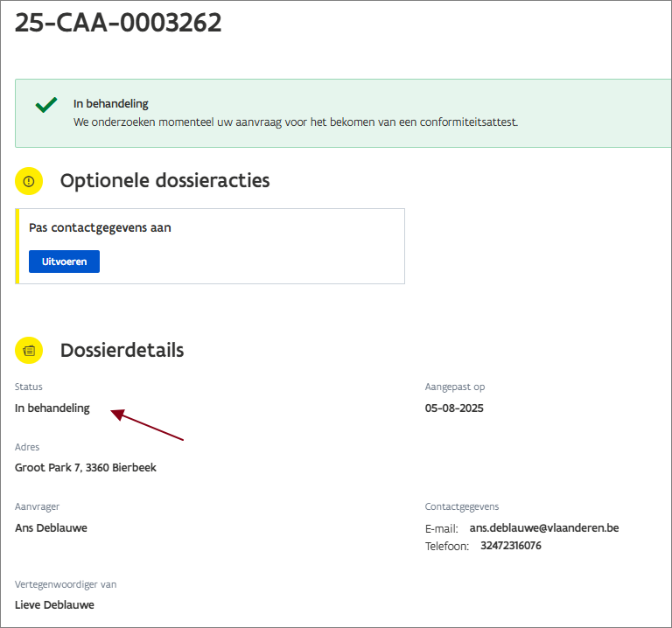Viewport: 672px width, 628px height.
Task: Click the address Groot Park 7, 3360 Bierbeek
Action: click(86, 467)
